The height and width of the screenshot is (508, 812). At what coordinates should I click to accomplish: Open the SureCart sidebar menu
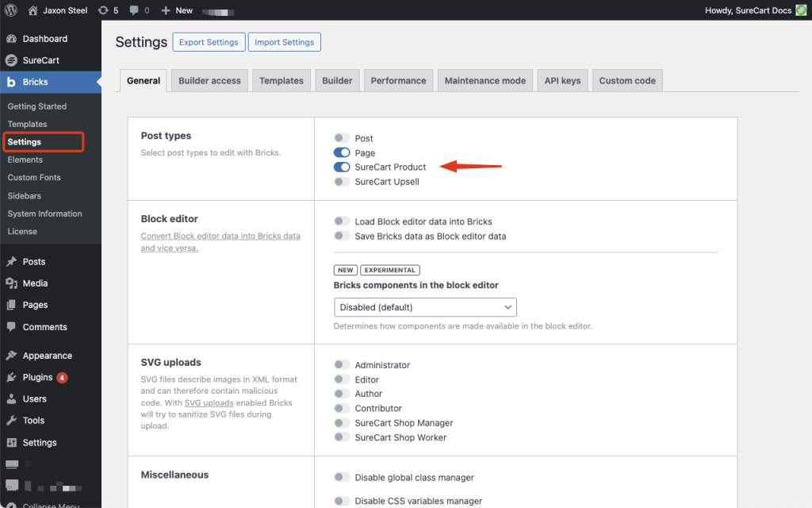coord(40,60)
